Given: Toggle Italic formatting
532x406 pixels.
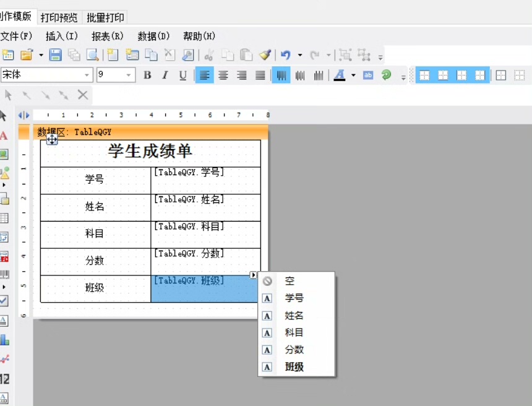Looking at the screenshot, I should click(165, 76).
